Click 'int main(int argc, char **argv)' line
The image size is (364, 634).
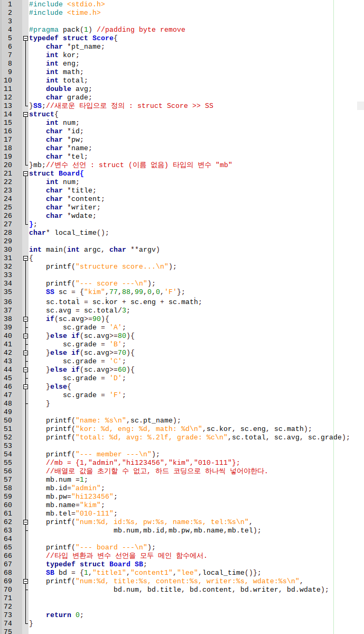pyautogui.click(x=95, y=250)
